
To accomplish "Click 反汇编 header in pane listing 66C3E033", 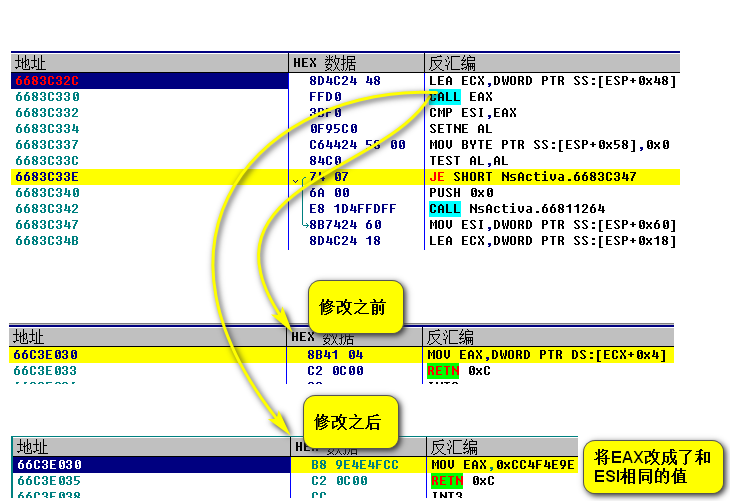I will point(450,337).
